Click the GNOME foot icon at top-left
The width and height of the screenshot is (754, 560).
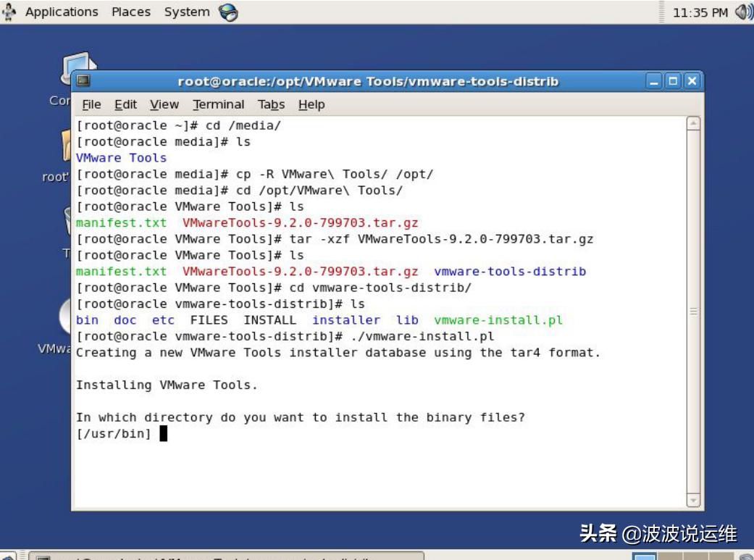9,12
